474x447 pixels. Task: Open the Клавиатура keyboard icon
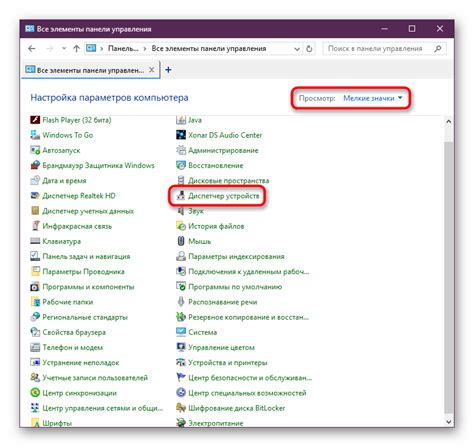point(35,241)
